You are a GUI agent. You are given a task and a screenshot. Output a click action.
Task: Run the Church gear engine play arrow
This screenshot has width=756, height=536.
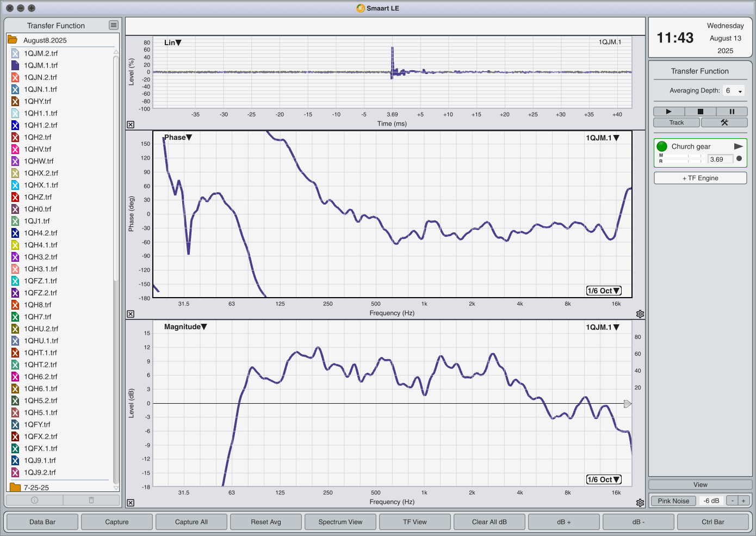click(738, 146)
